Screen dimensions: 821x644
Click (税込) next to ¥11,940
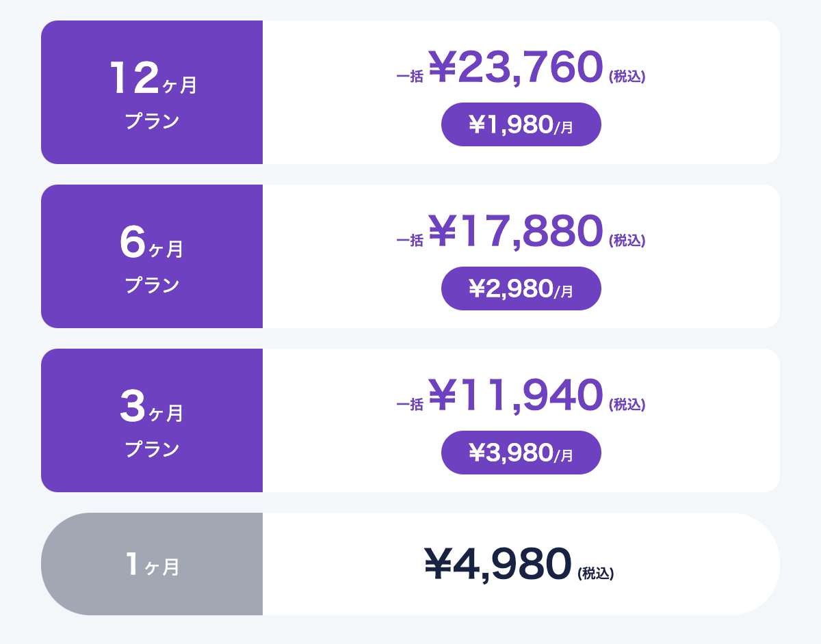(x=627, y=405)
